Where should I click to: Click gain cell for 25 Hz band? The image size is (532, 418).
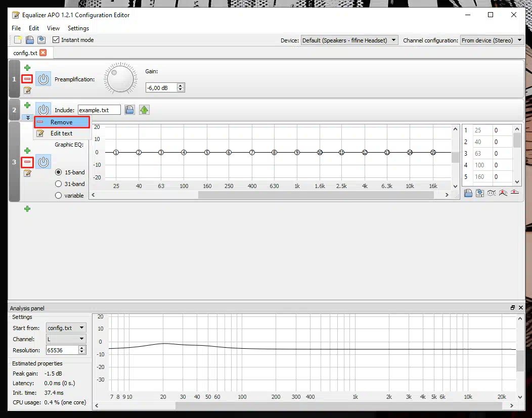point(502,130)
